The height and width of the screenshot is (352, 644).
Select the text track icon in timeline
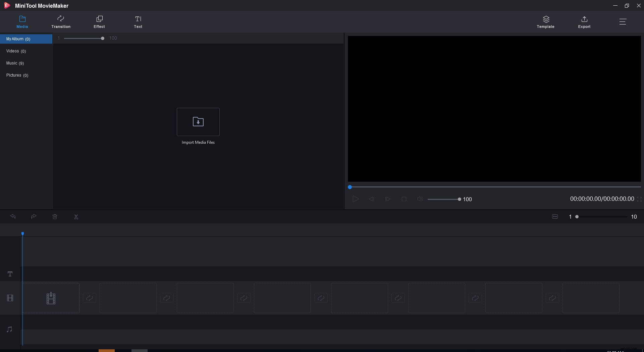click(10, 274)
